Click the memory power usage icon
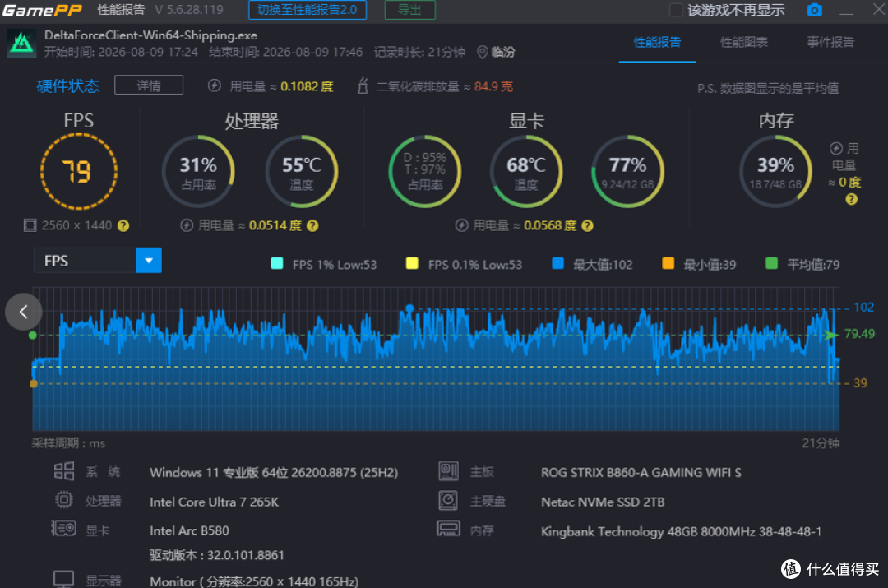This screenshot has height=588, width=888. click(836, 148)
